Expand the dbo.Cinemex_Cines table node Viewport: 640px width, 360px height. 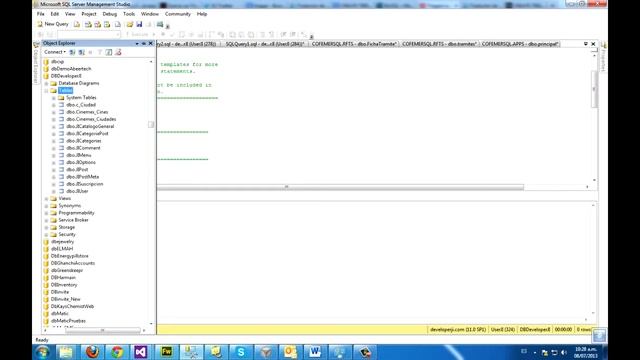coord(53,112)
